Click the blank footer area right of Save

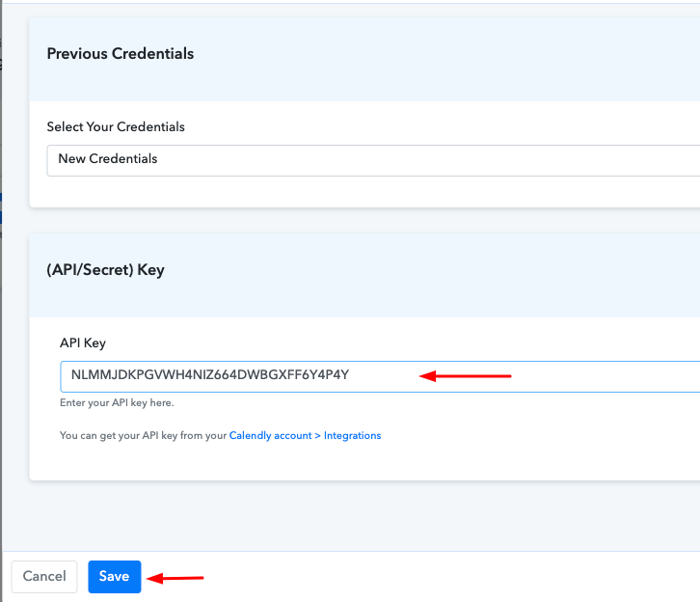446,577
